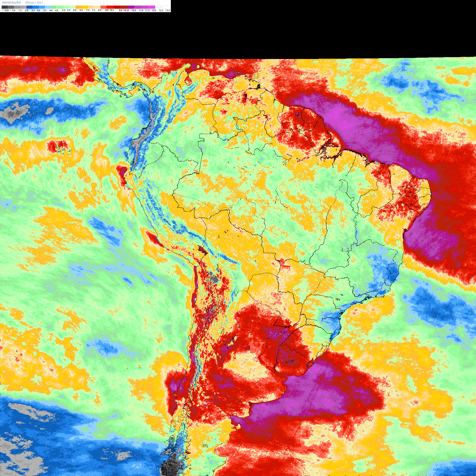Select the orange 6.5 legend swatch
The image size is (476, 476).
pos(79,7)
